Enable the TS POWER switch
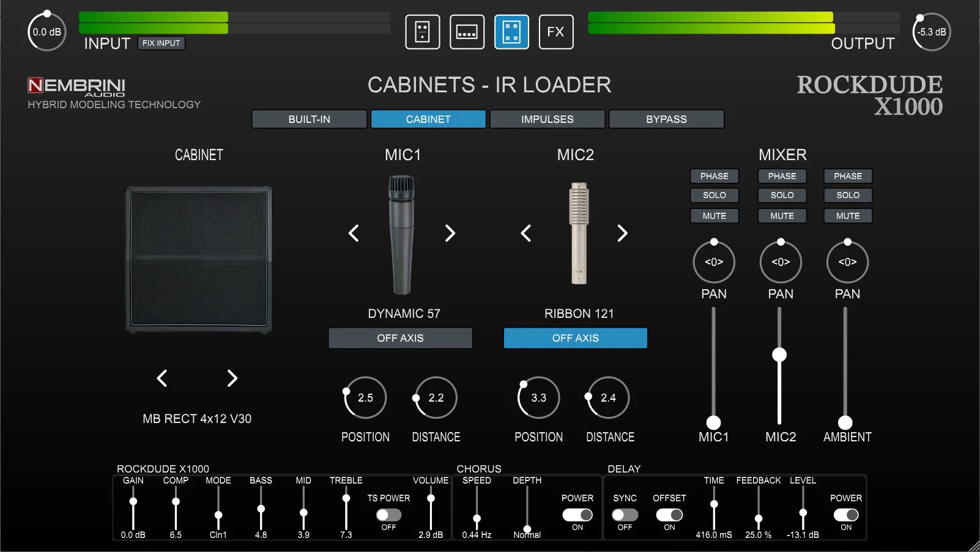Image resolution: width=980 pixels, height=552 pixels. point(388,515)
